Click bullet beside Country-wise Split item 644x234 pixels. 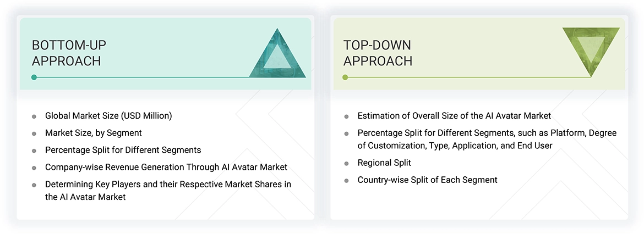[346, 181]
